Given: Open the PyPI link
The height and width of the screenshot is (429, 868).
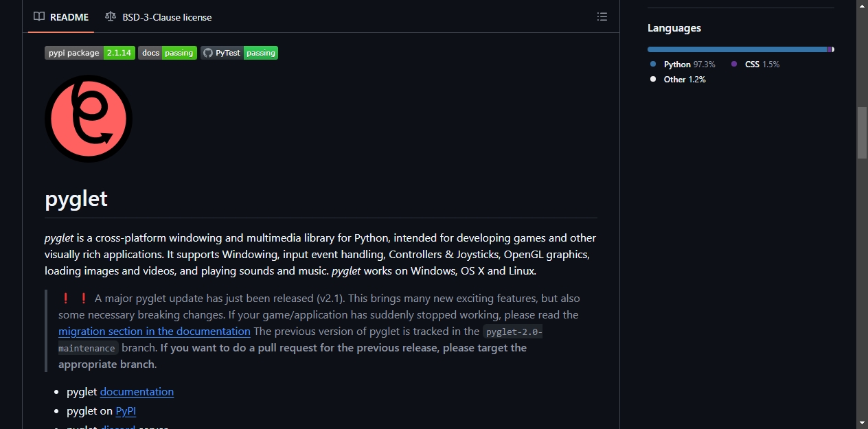Looking at the screenshot, I should [x=126, y=410].
